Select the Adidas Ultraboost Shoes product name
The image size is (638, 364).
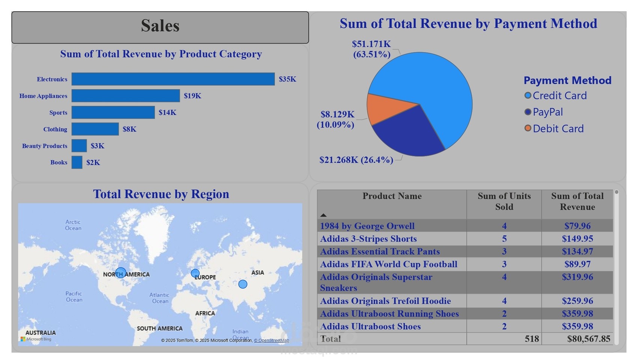click(x=370, y=326)
